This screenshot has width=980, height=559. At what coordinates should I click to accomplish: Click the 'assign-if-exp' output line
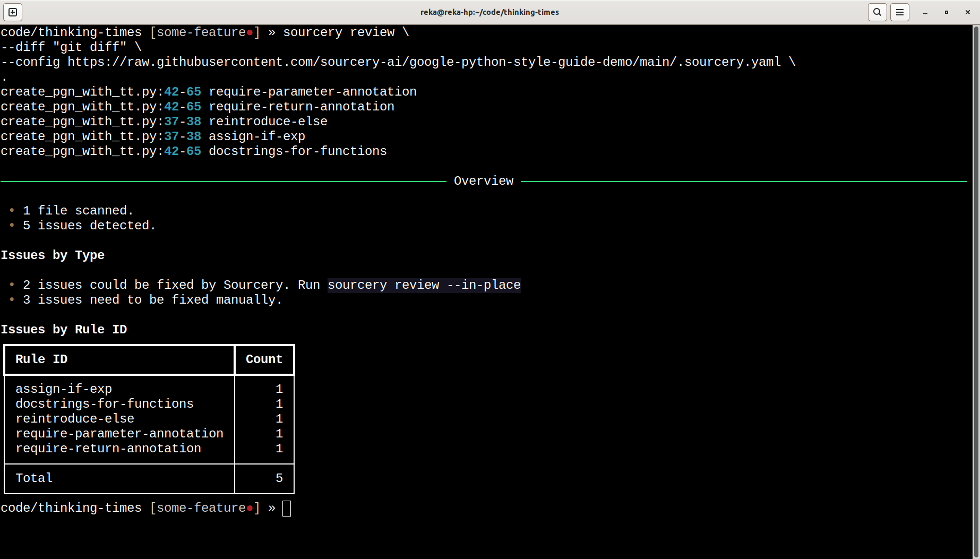pos(153,136)
